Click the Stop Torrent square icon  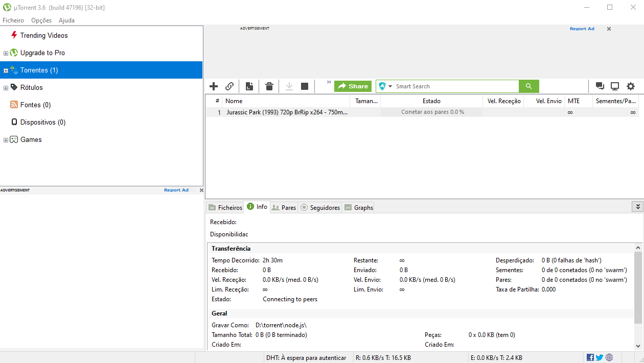pyautogui.click(x=305, y=86)
